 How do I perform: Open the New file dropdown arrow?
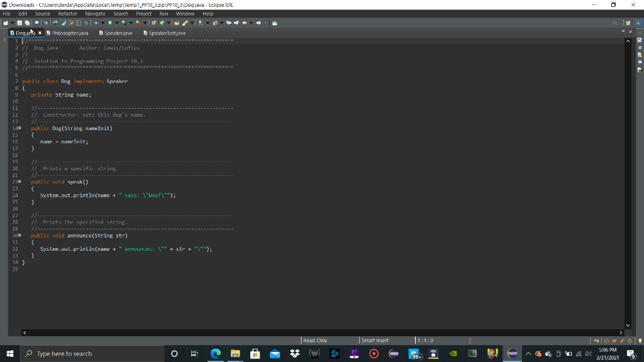point(13,23)
